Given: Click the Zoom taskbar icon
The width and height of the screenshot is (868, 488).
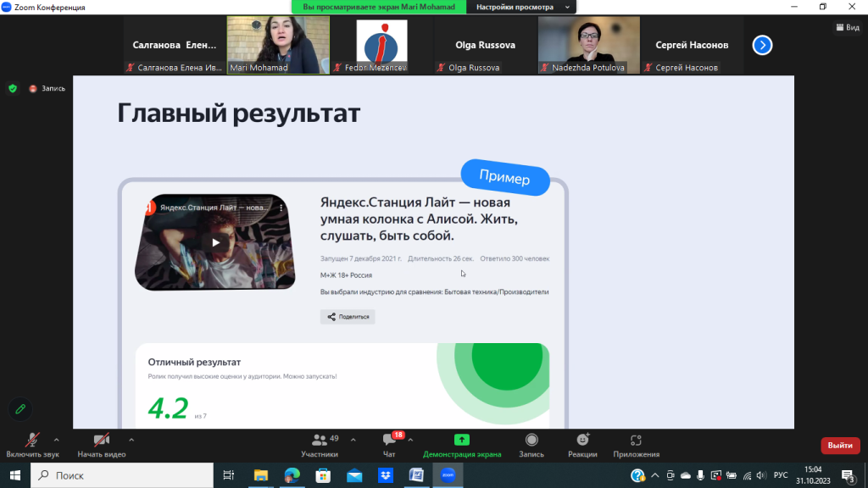Looking at the screenshot, I should [x=448, y=475].
